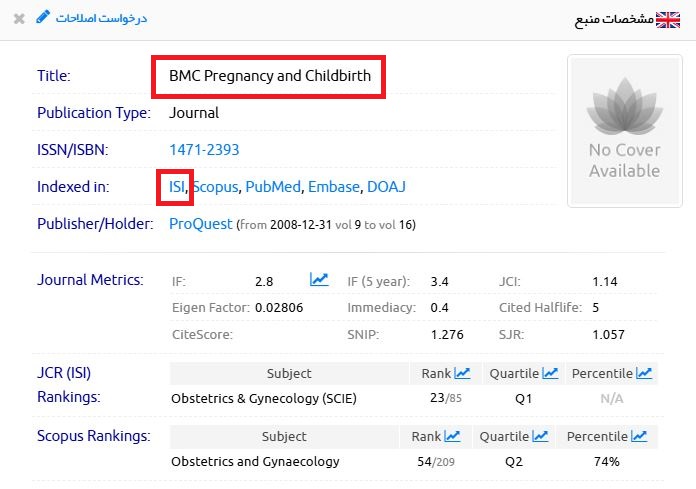
Task: Open the Embase index link
Action: coord(333,187)
